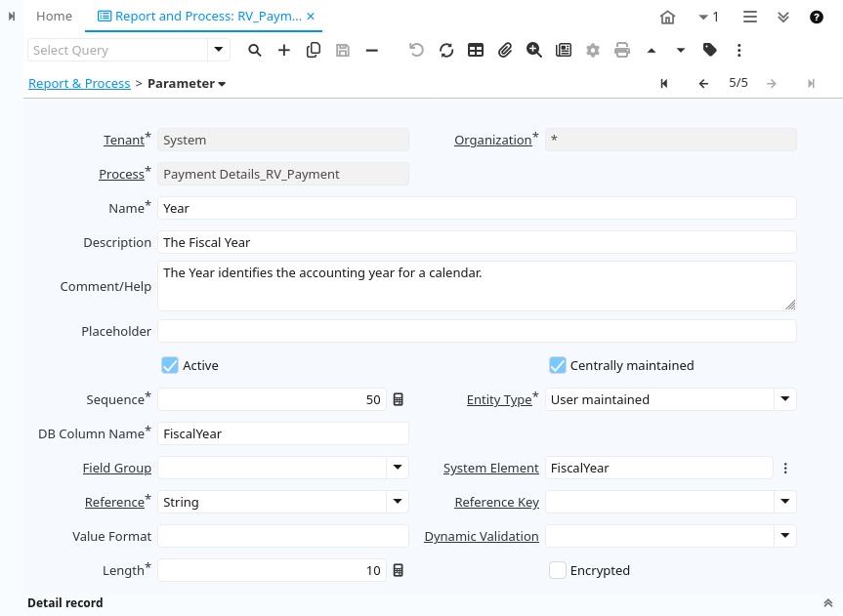Open the Entity Type dropdown
The image size is (843, 616).
785,399
